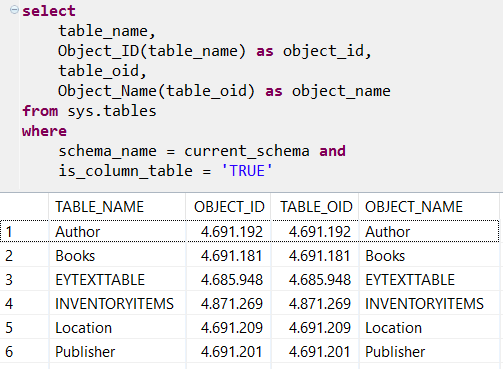Click the 'from' keyword in editor
Image resolution: width=503 pixels, height=369 pixels.
click(x=40, y=111)
